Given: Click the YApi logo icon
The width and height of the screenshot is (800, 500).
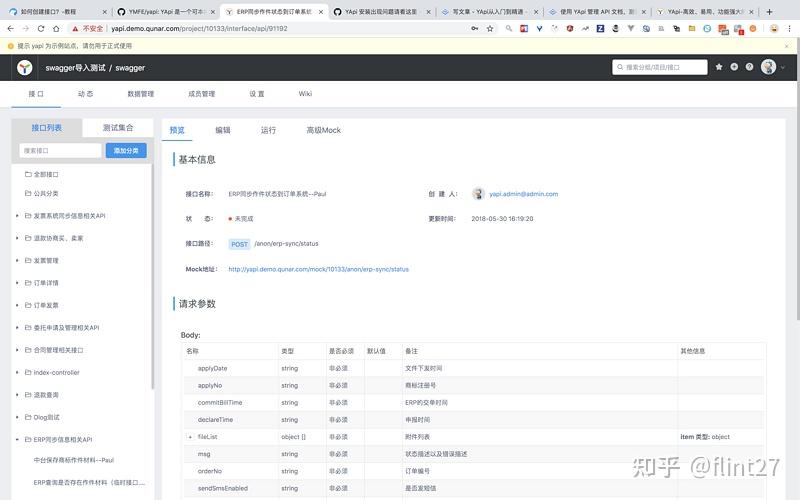Looking at the screenshot, I should 24,67.
